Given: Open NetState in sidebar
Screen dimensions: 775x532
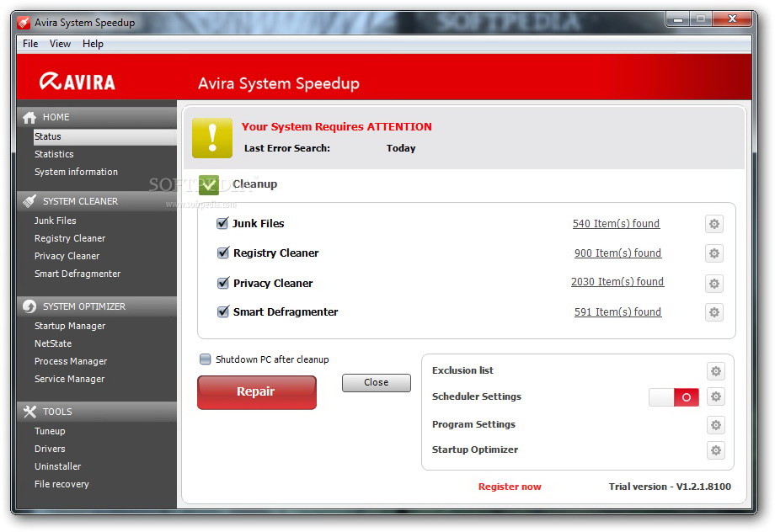Looking at the screenshot, I should (53, 343).
